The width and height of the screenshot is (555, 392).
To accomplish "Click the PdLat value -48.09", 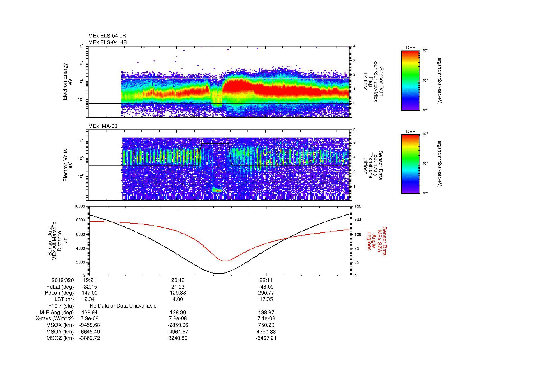I will point(266,287).
